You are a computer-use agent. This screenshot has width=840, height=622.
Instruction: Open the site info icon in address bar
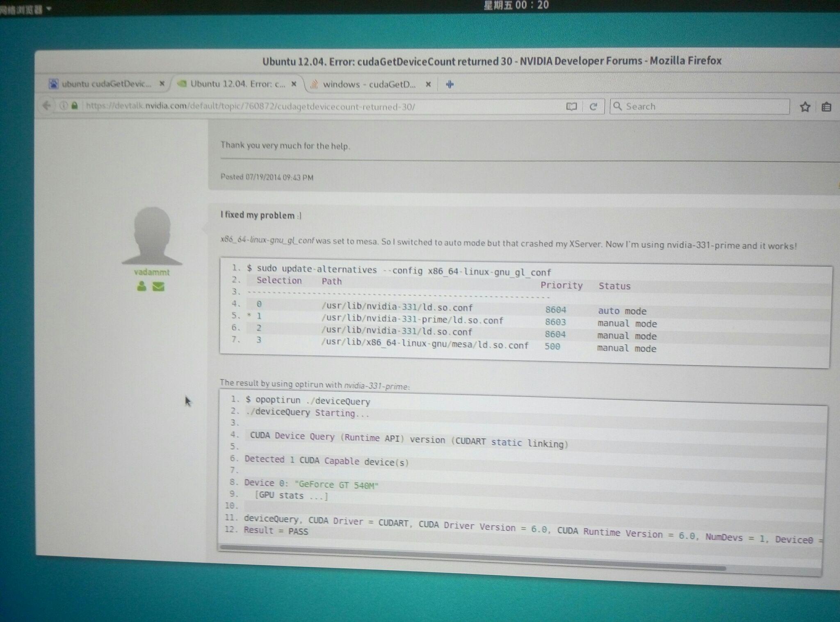tap(64, 105)
